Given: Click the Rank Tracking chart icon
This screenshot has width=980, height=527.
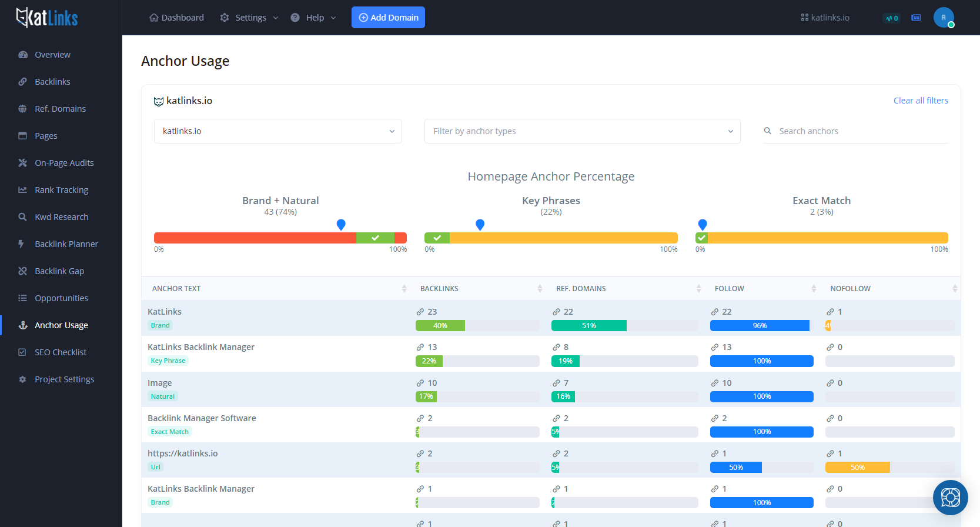Looking at the screenshot, I should (x=23, y=190).
